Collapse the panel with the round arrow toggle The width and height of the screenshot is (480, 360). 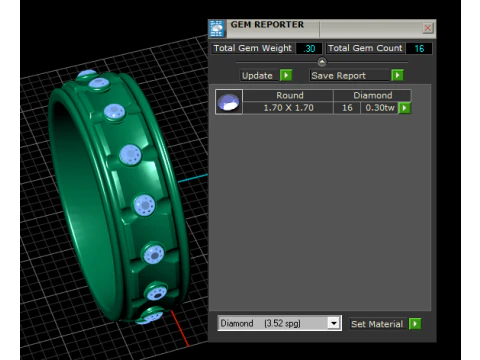(x=322, y=62)
